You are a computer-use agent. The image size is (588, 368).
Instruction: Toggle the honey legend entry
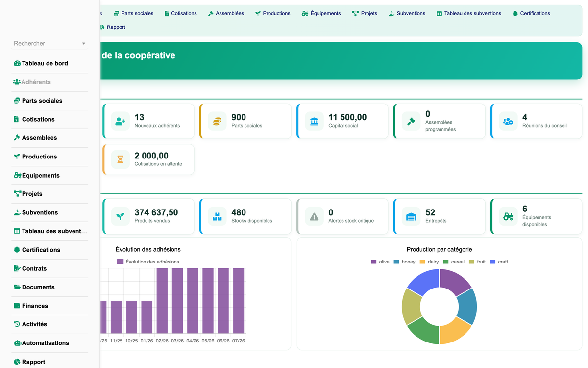click(404, 262)
